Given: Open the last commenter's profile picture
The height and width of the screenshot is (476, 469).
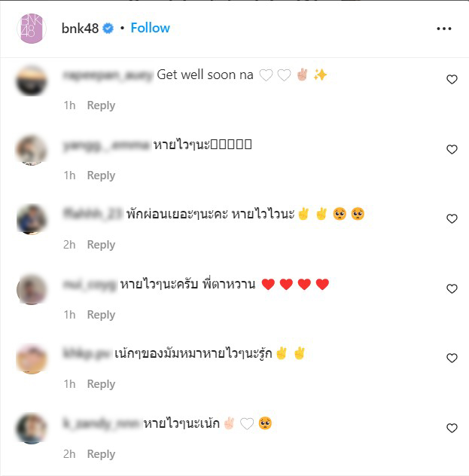Looking at the screenshot, I should tap(32, 429).
